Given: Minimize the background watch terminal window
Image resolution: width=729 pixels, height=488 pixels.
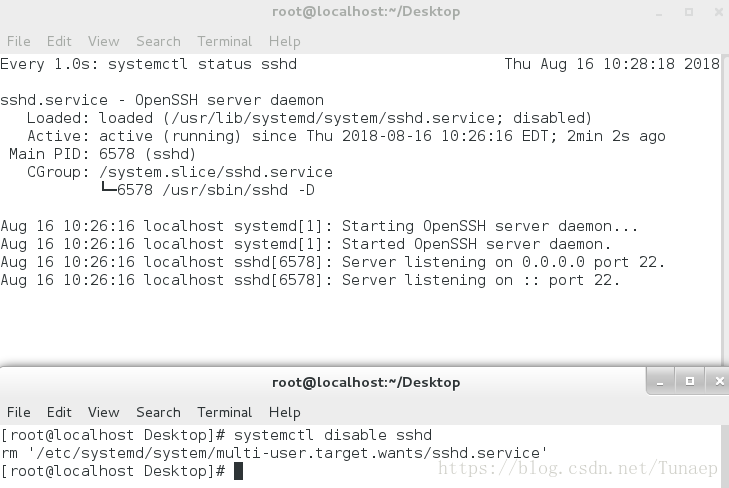Looking at the screenshot, I should 659,13.
